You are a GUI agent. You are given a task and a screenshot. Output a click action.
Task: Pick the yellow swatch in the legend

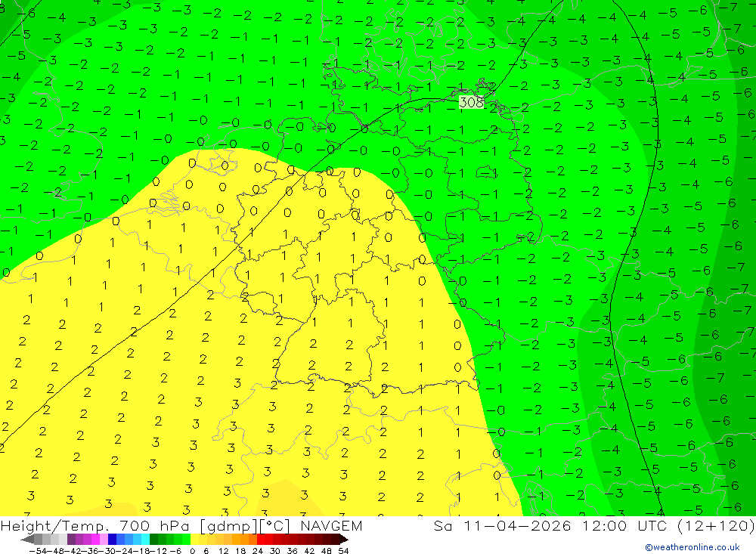click(x=195, y=539)
